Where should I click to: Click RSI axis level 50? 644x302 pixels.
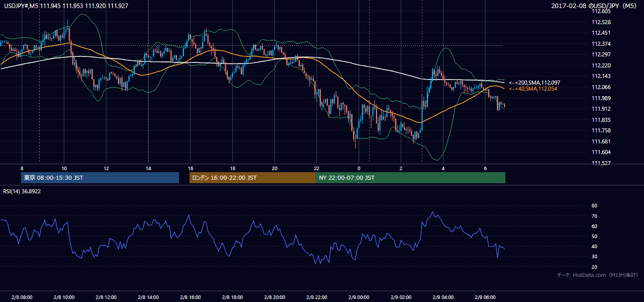pos(594,236)
